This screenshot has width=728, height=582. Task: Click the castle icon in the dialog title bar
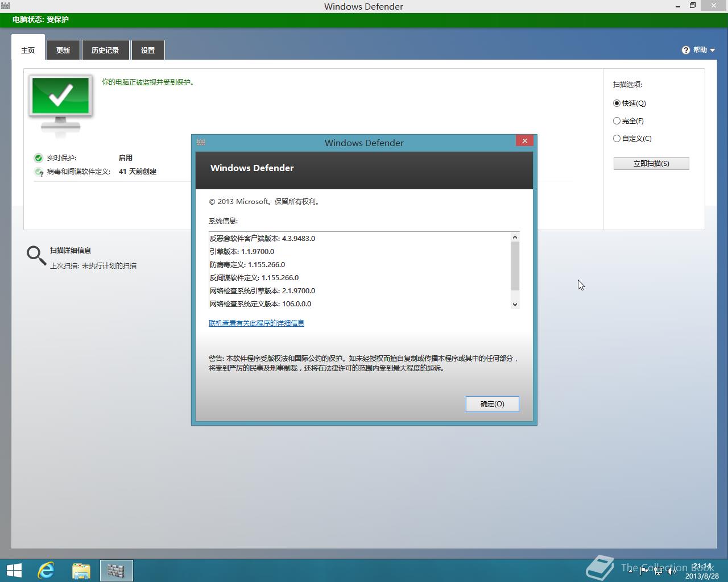(x=201, y=142)
